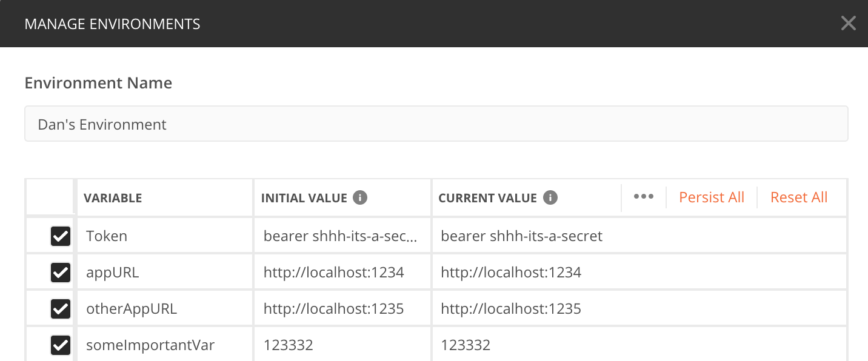Open the Initial Value info tooltip
The height and width of the screenshot is (361, 868).
[x=360, y=197]
